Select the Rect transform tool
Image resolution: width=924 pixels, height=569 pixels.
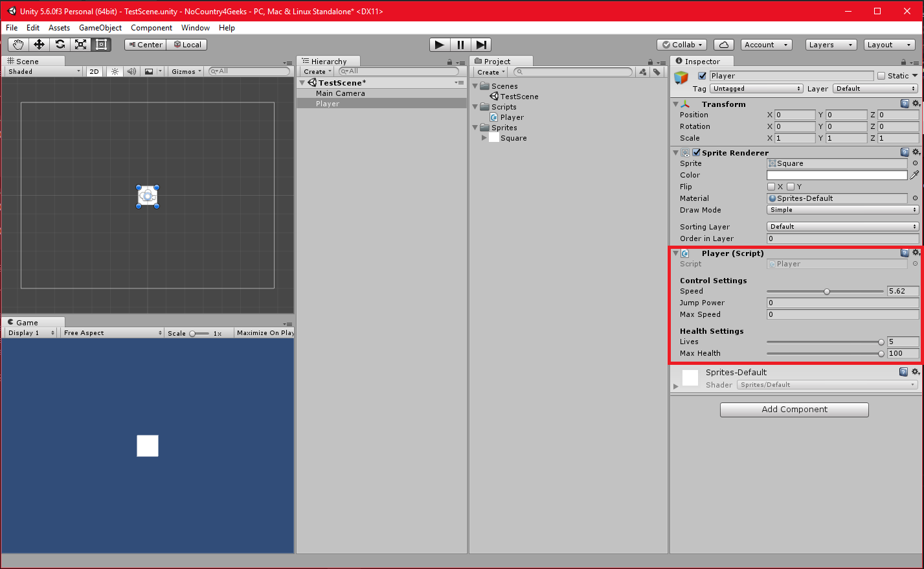[101, 45]
